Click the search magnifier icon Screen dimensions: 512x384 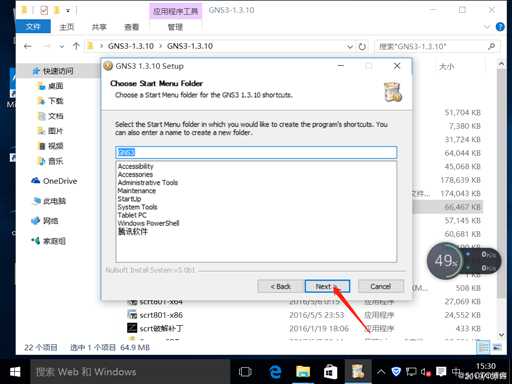click(492, 46)
